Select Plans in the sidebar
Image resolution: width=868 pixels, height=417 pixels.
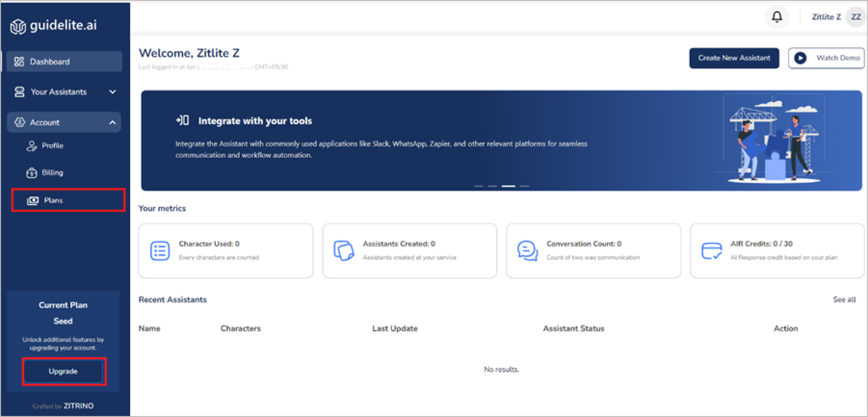tap(53, 200)
